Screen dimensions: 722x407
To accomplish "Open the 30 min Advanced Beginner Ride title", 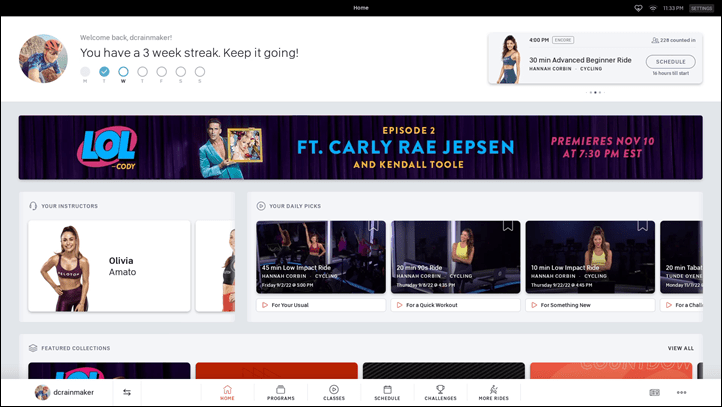I will click(x=580, y=60).
